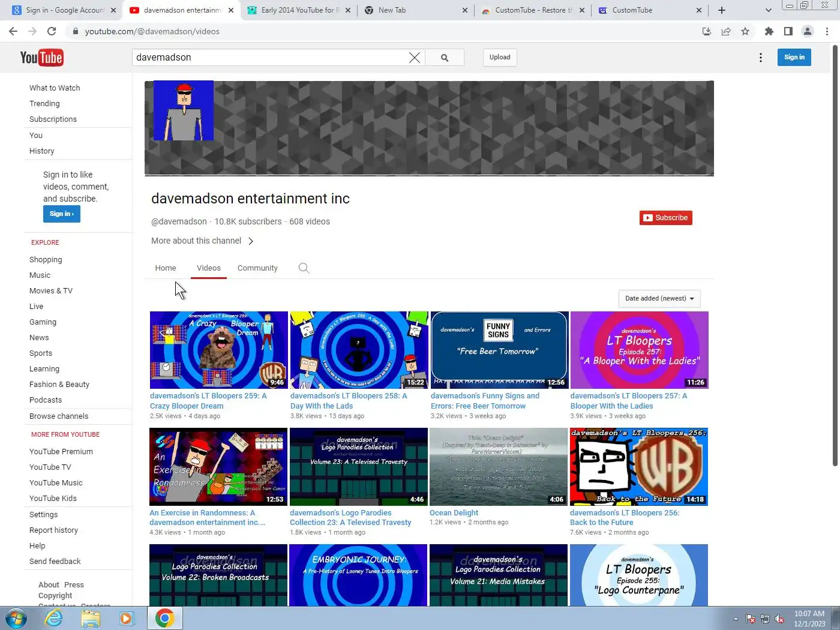Open Gaming in the sidebar
The image size is (840, 630).
[43, 322]
